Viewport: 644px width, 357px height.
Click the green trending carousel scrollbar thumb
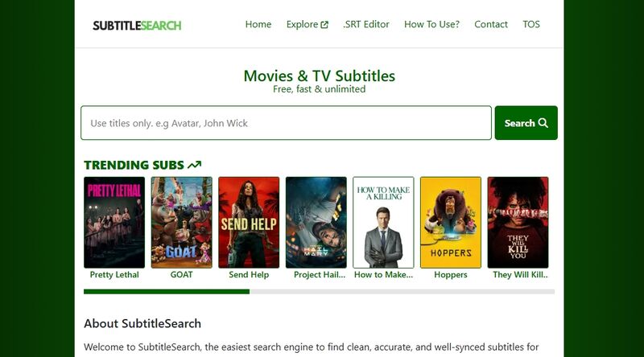pos(167,291)
